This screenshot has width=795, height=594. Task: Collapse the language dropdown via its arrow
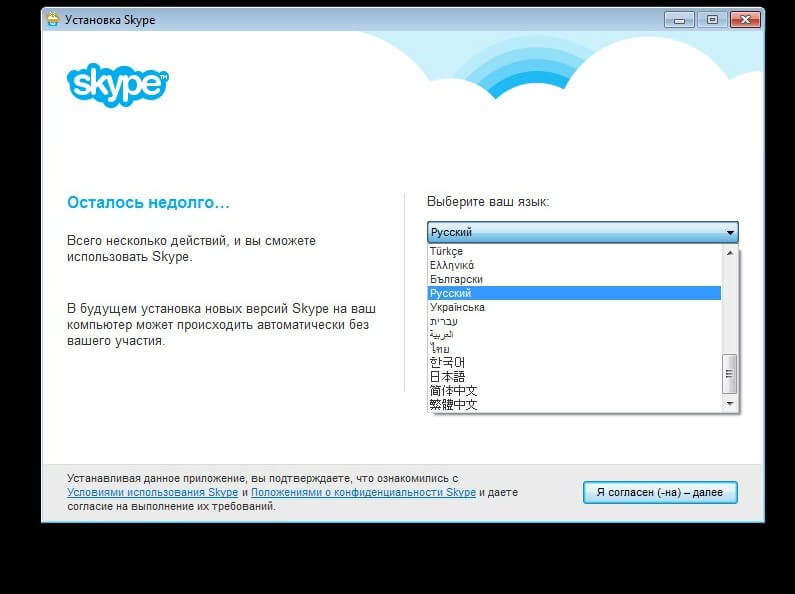pyautogui.click(x=730, y=233)
